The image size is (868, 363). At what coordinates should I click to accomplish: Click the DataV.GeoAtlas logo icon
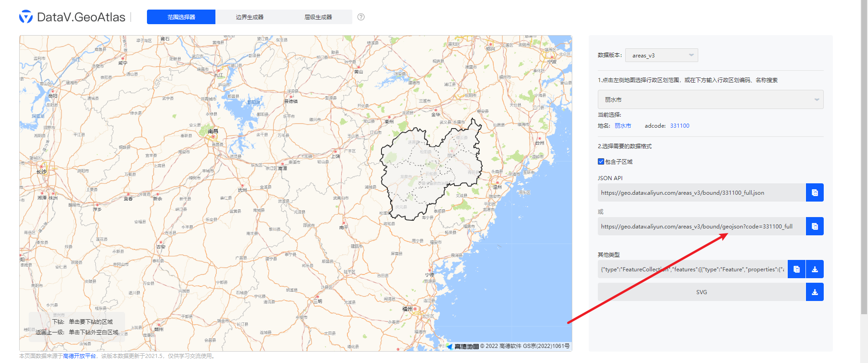click(x=26, y=17)
